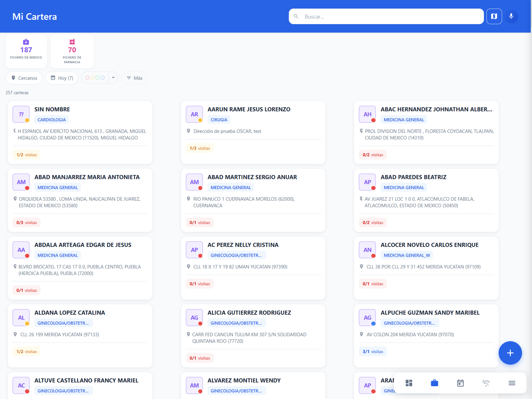Click the ORQUIDEA 53580 LOMA LINDA address
This screenshot has width=532, height=399.
(79, 202)
